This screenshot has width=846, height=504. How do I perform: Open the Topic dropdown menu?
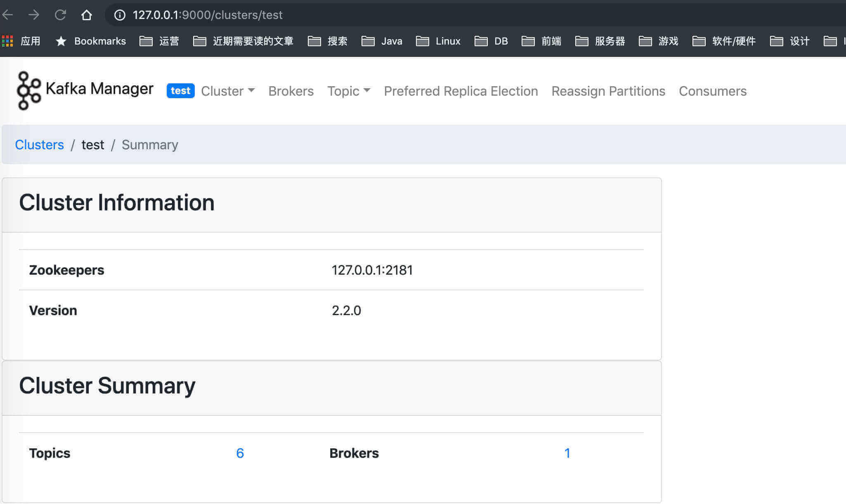click(349, 91)
